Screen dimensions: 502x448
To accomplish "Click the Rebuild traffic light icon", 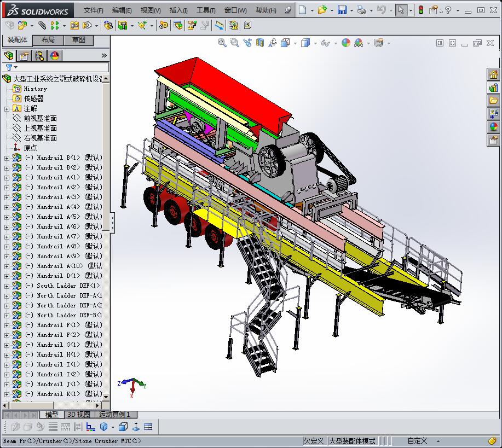I will tap(421, 10).
